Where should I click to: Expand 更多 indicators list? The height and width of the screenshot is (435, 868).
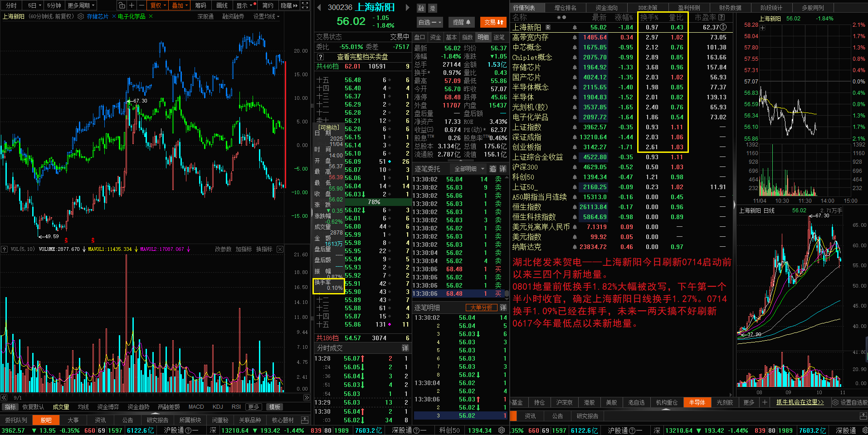pyautogui.click(x=254, y=407)
